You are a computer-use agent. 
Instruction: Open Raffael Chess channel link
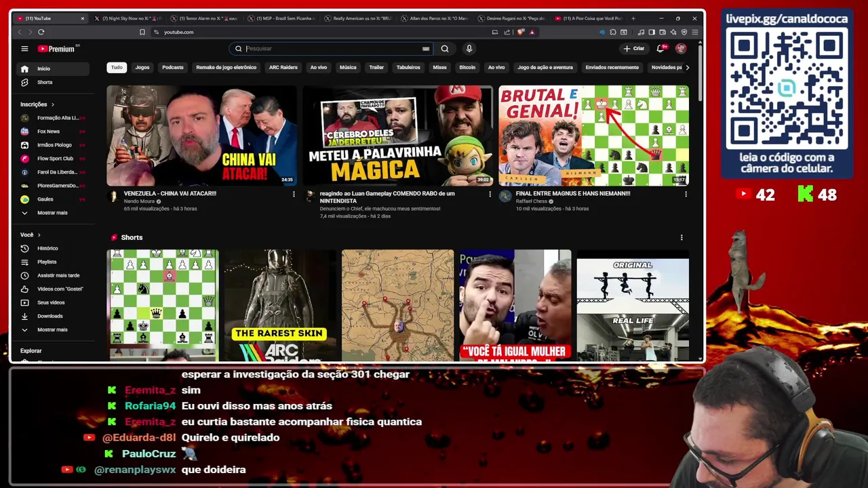[x=532, y=201]
